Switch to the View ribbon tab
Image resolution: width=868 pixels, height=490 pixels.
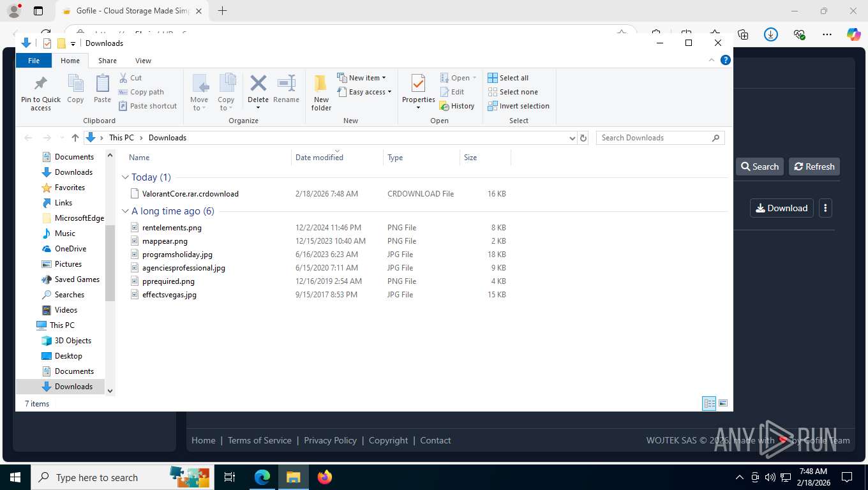click(x=143, y=61)
